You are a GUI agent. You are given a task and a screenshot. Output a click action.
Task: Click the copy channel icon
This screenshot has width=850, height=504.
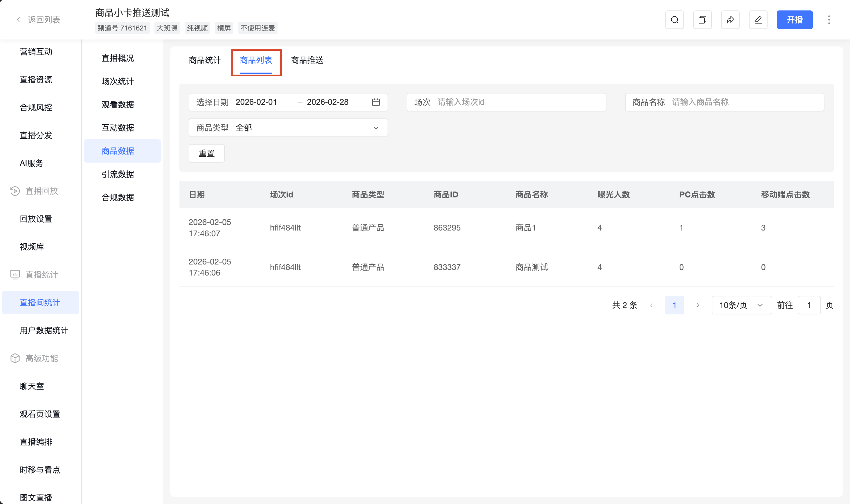pyautogui.click(x=702, y=20)
